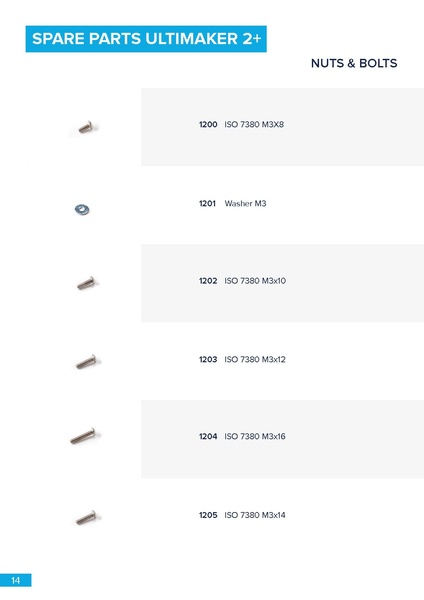Click the long M3x16 screw image
The image size is (424, 600).
pyautogui.click(x=83, y=436)
